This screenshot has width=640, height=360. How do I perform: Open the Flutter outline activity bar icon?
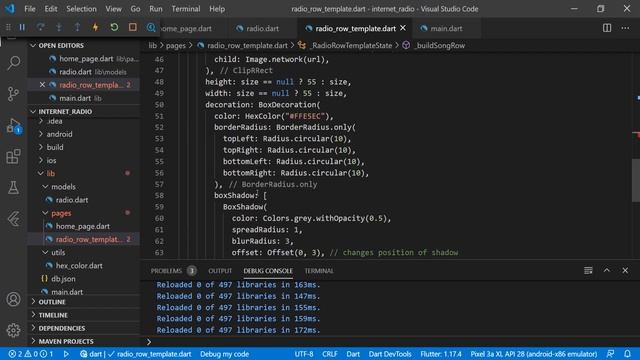click(x=13, y=219)
